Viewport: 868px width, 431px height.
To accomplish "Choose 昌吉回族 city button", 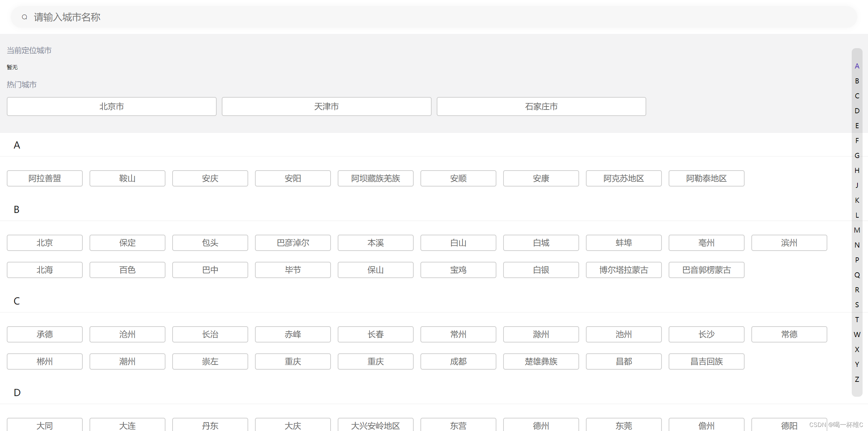I will click(707, 361).
